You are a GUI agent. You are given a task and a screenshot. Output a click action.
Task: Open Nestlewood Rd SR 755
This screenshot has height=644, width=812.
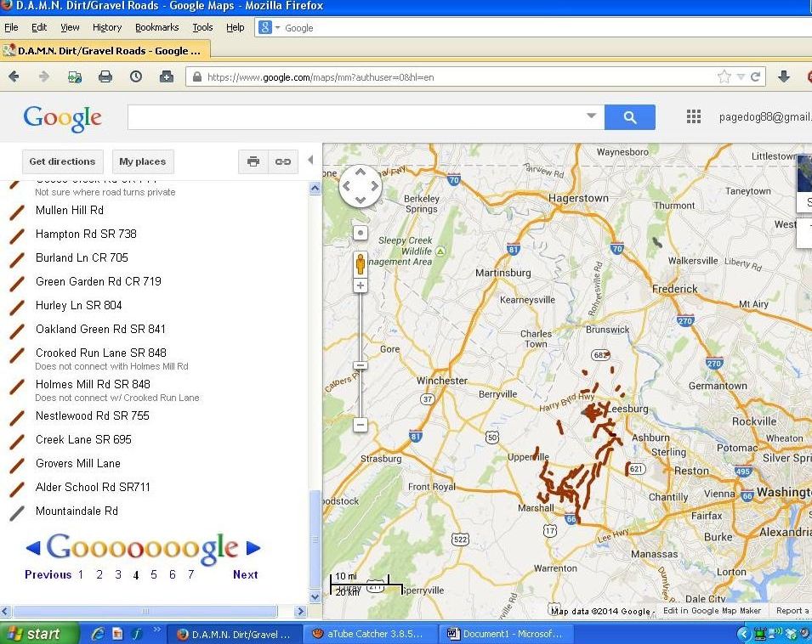click(92, 416)
